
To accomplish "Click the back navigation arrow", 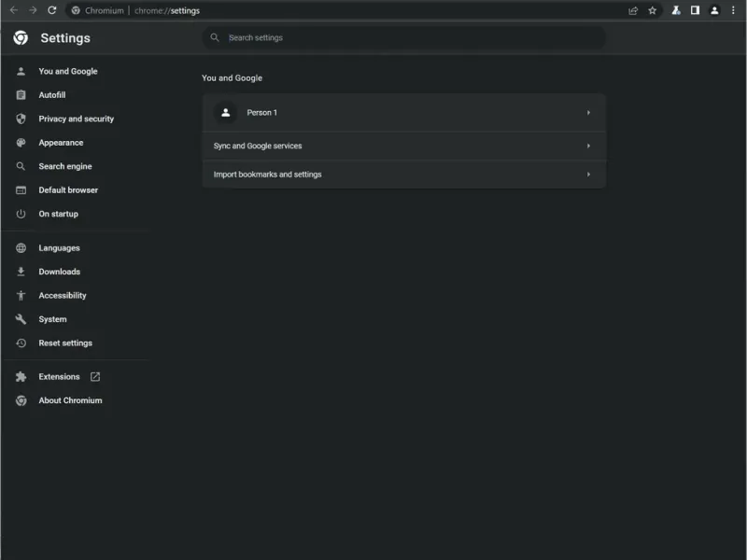I will [13, 10].
